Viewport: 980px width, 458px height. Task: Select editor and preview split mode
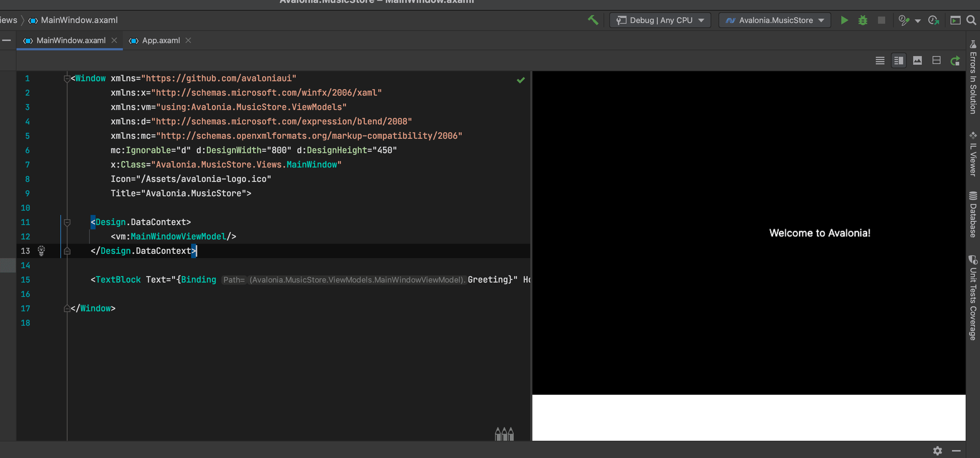(898, 60)
